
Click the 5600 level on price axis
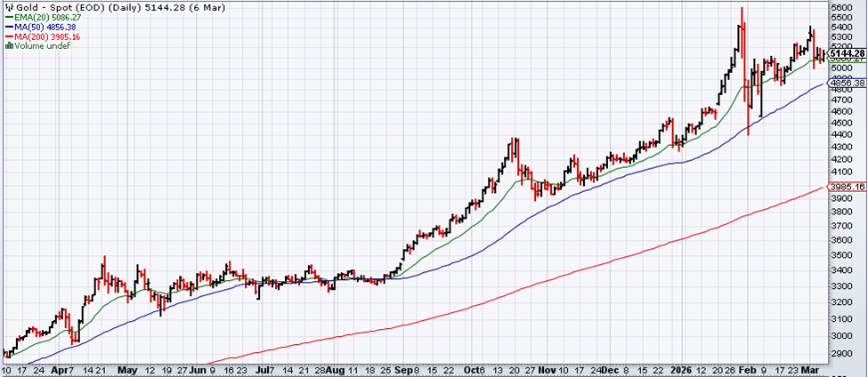click(841, 8)
